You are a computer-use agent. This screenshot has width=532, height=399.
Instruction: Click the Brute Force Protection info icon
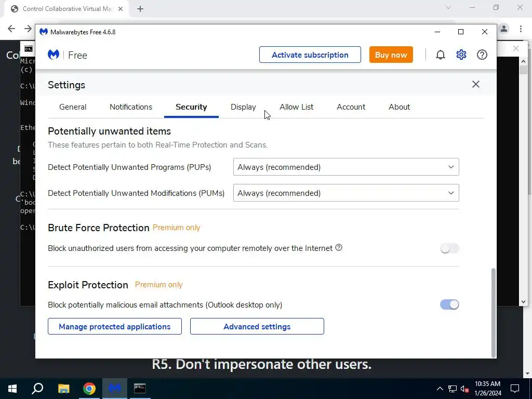coord(339,248)
